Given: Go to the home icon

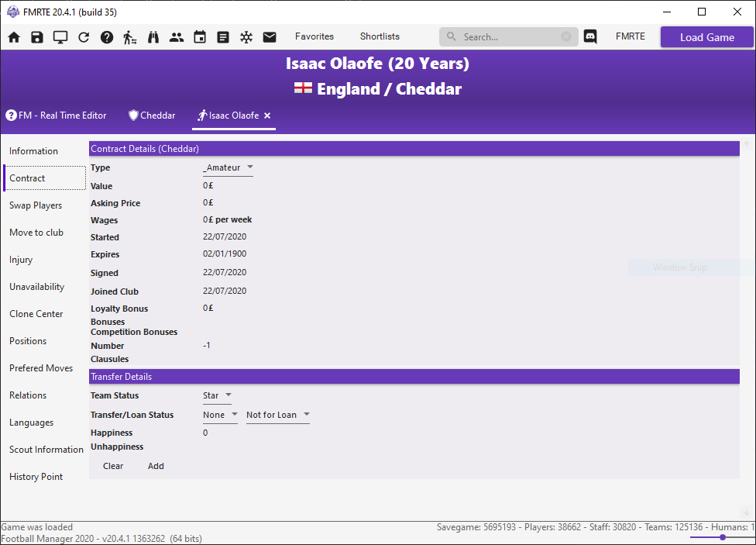Looking at the screenshot, I should click(14, 37).
